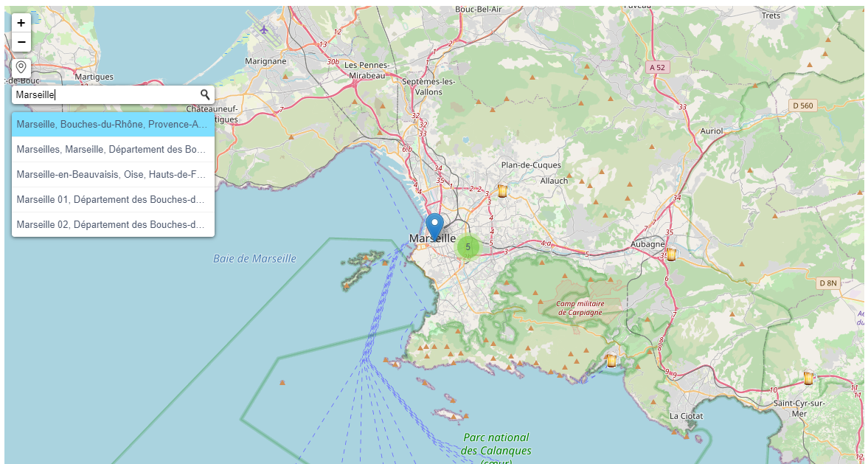This screenshot has width=868, height=464.
Task: Click the beer marker near Saint-Cyr-sur-Mer
Action: (x=809, y=378)
